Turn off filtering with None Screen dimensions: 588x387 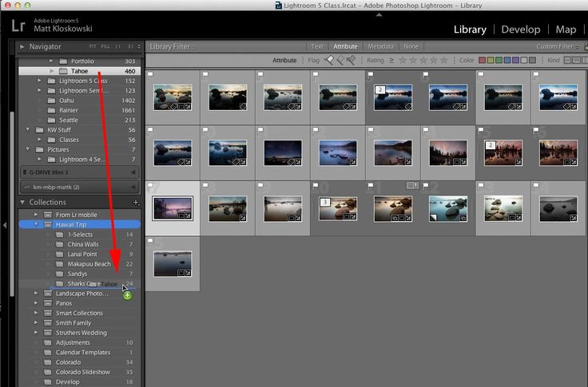point(410,46)
